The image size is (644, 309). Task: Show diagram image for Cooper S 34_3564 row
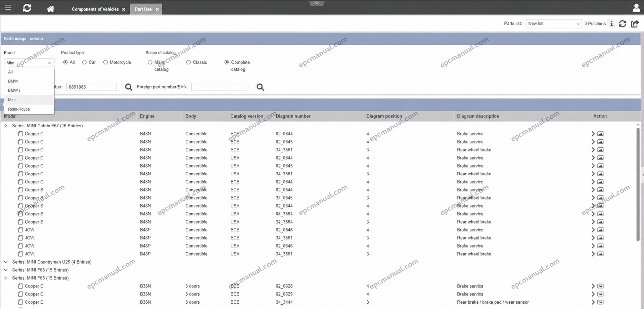(x=600, y=222)
